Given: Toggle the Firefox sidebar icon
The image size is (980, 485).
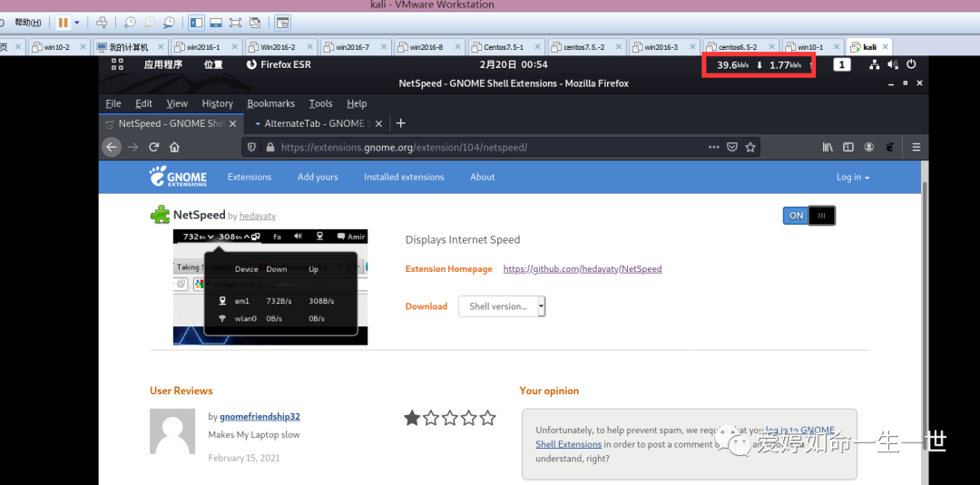Looking at the screenshot, I should (x=848, y=147).
